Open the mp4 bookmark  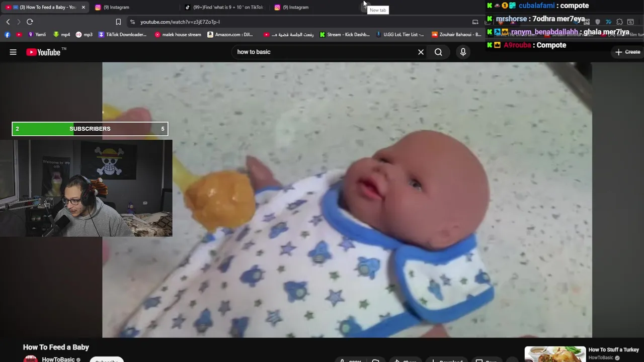click(61, 35)
